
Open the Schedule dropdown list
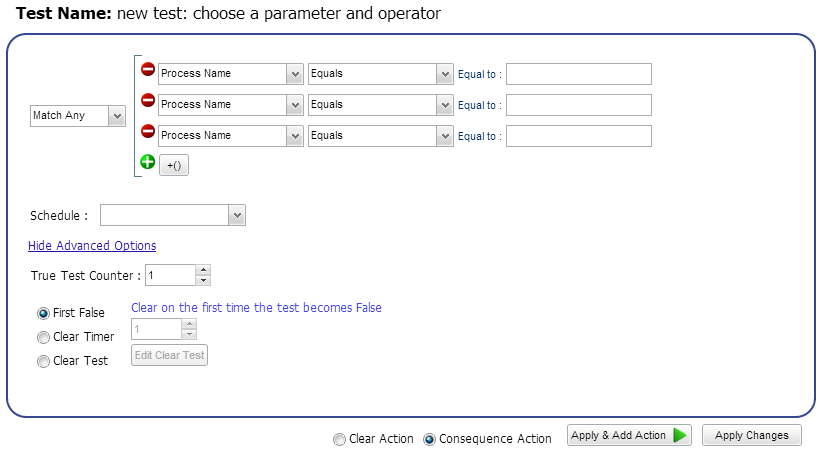coord(236,215)
